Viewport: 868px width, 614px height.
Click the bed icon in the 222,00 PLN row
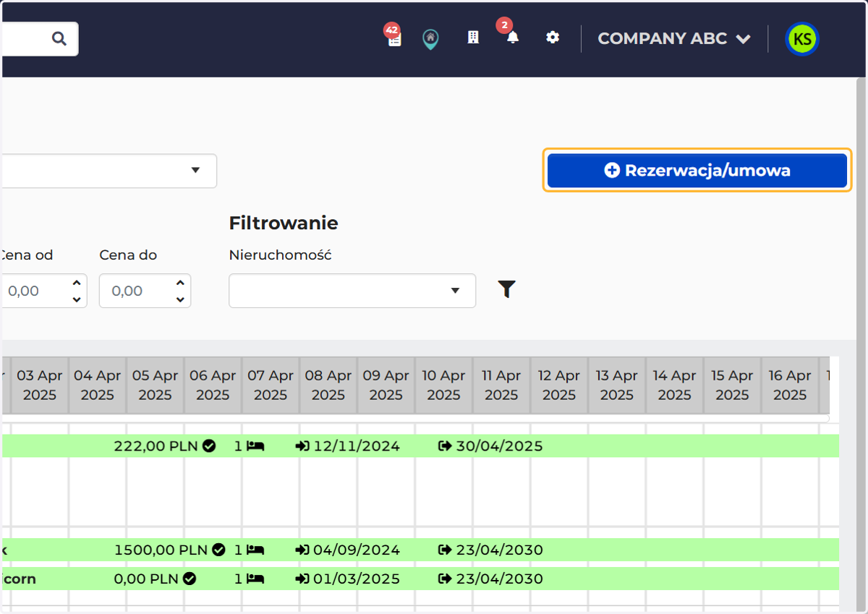(x=255, y=446)
